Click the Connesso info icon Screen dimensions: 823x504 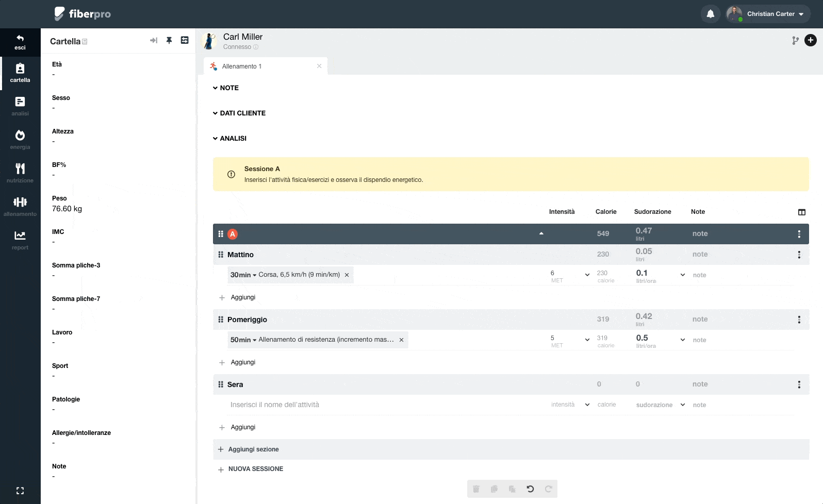point(256,47)
